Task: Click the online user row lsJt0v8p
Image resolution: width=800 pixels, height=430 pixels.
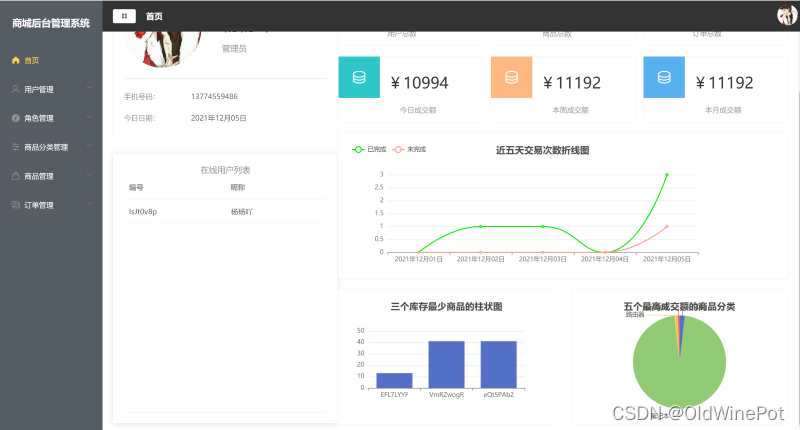Action: pos(143,212)
